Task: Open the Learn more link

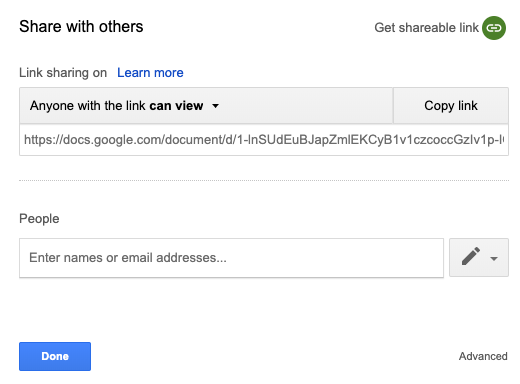Action: [x=150, y=73]
